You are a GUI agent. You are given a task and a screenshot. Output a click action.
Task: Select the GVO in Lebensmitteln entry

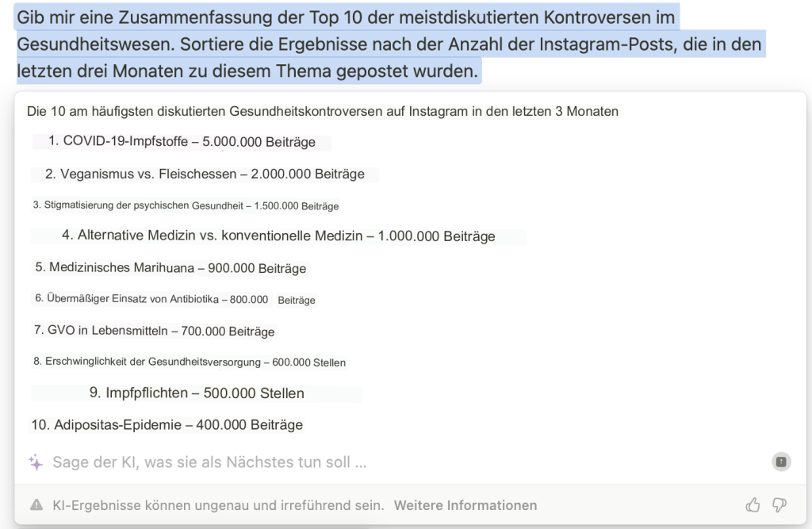[x=155, y=331]
